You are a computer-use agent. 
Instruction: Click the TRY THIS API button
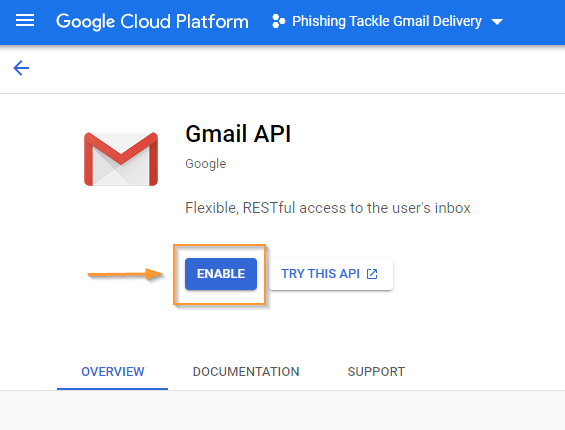(331, 274)
